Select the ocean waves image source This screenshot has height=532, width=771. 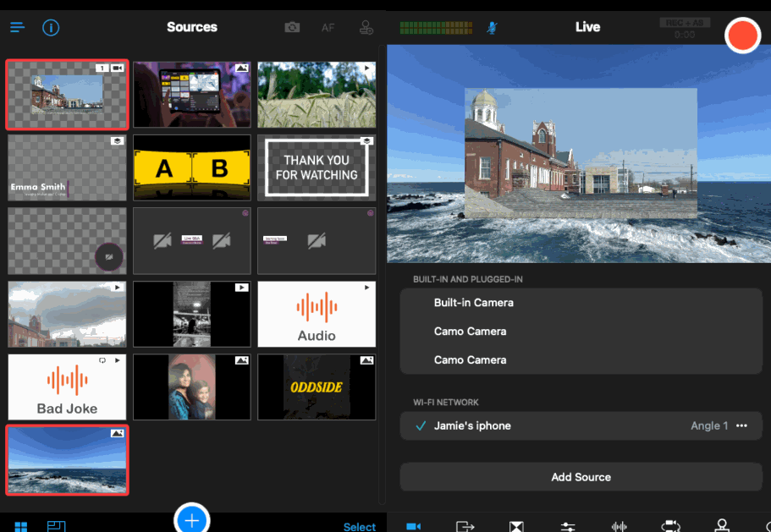click(x=68, y=460)
